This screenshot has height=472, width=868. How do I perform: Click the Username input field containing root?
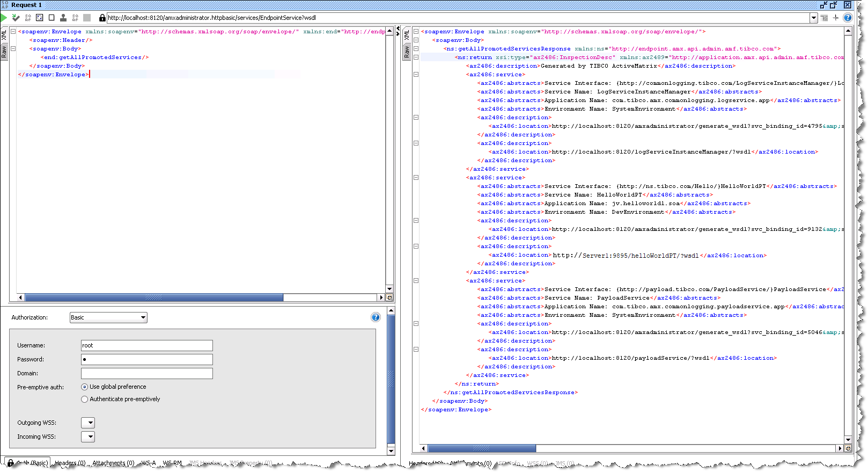(x=146, y=345)
